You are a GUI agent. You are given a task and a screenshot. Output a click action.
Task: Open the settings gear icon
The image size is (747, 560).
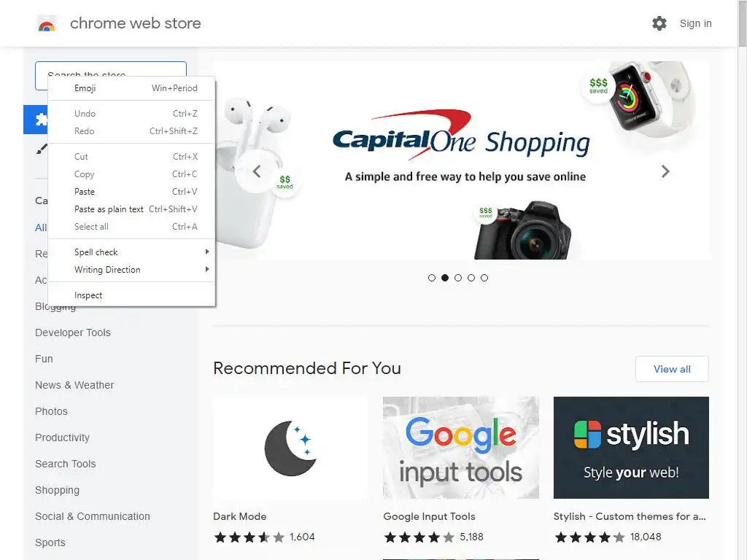(659, 23)
